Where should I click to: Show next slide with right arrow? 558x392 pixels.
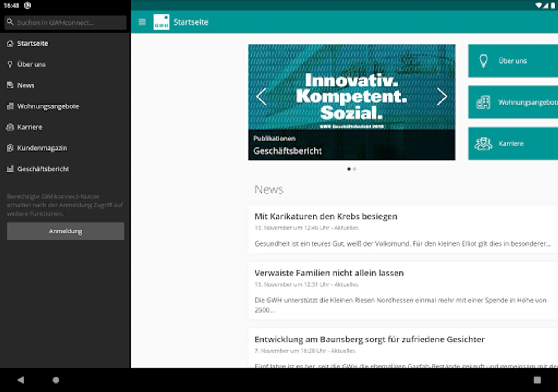pos(442,97)
